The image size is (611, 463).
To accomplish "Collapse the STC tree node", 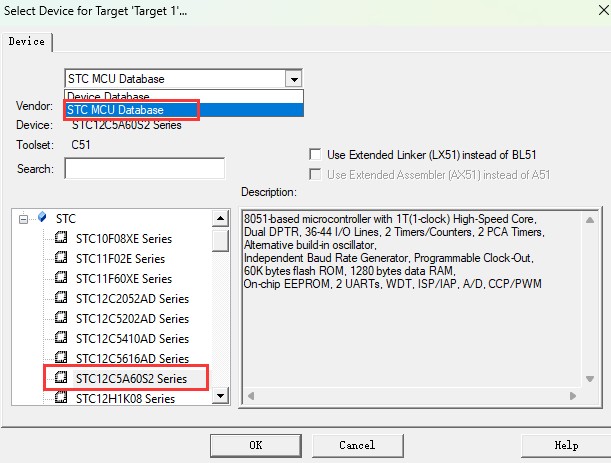I will tap(23, 219).
